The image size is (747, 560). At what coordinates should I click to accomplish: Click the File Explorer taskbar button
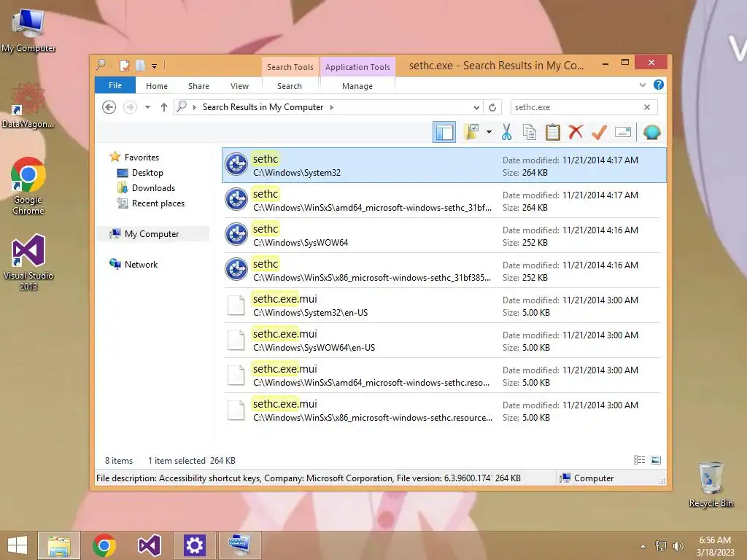point(59,545)
